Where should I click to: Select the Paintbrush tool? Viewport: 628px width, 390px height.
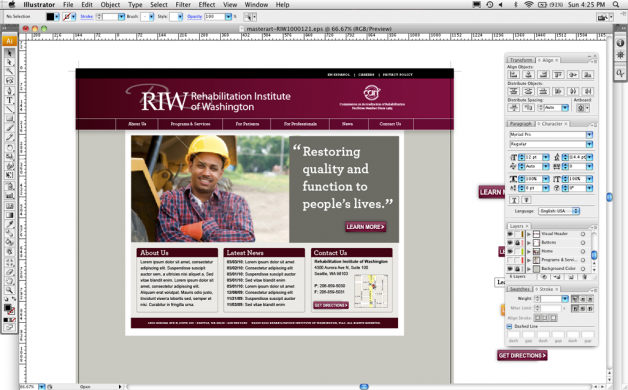tap(10, 128)
